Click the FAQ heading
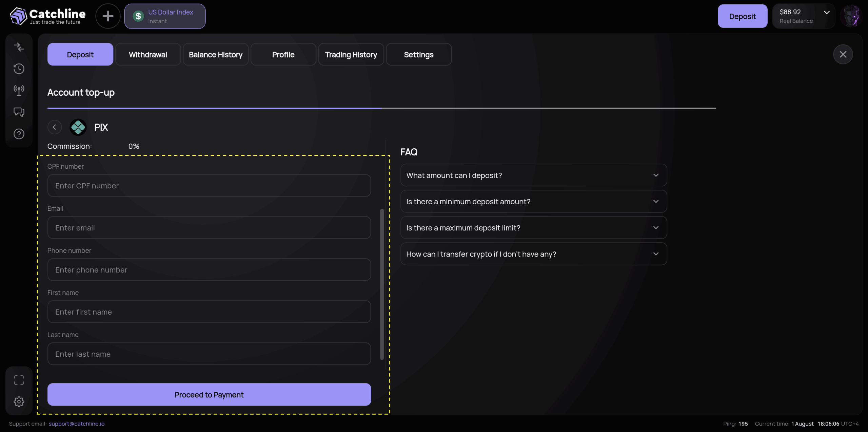The height and width of the screenshot is (432, 868). (409, 152)
